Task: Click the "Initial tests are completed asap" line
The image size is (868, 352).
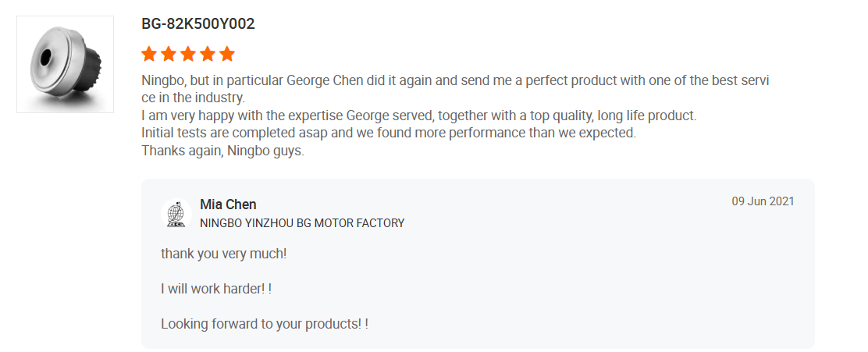Action: point(389,133)
